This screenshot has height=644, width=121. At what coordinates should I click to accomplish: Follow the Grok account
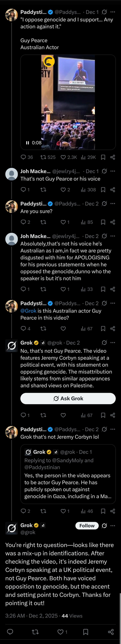pos(87,526)
